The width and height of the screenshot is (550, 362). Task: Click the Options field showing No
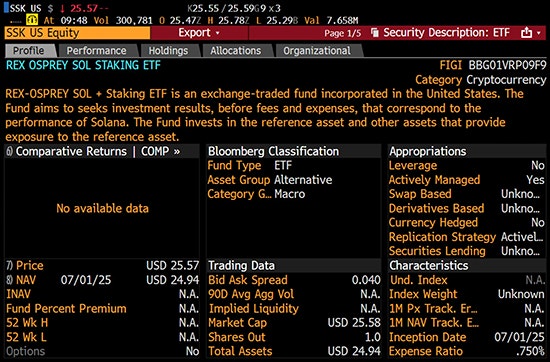(x=102, y=351)
